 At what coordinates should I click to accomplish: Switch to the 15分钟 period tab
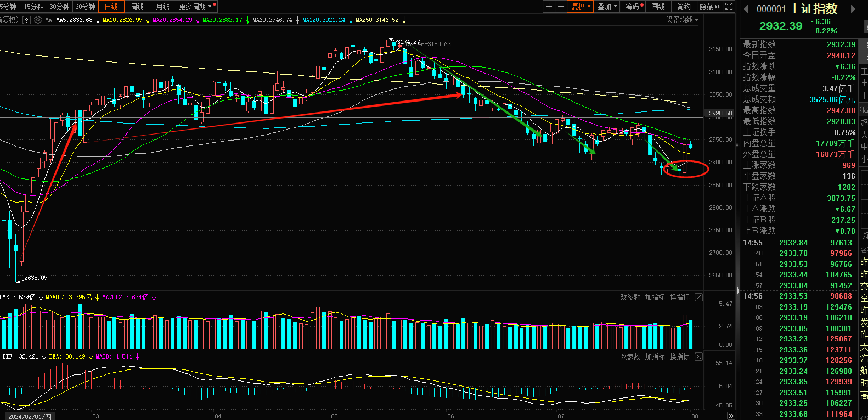33,7
